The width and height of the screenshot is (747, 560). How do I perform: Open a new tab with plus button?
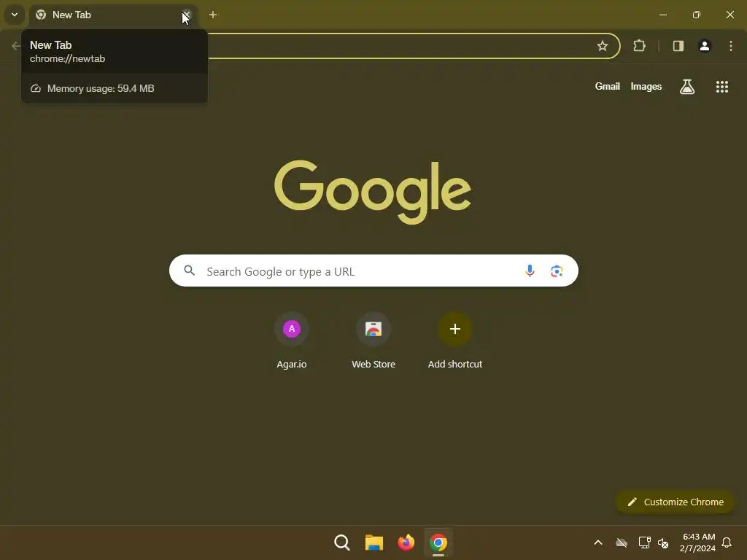213,15
